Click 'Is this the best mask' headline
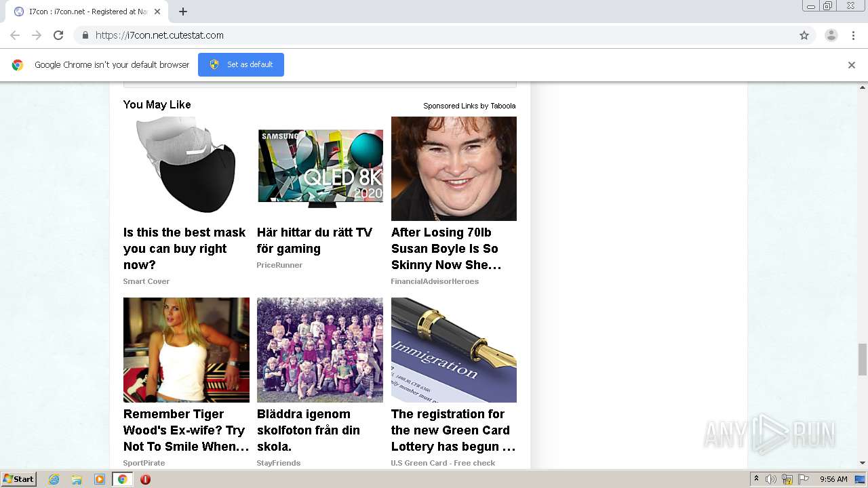The image size is (868, 488). pyautogui.click(x=184, y=249)
